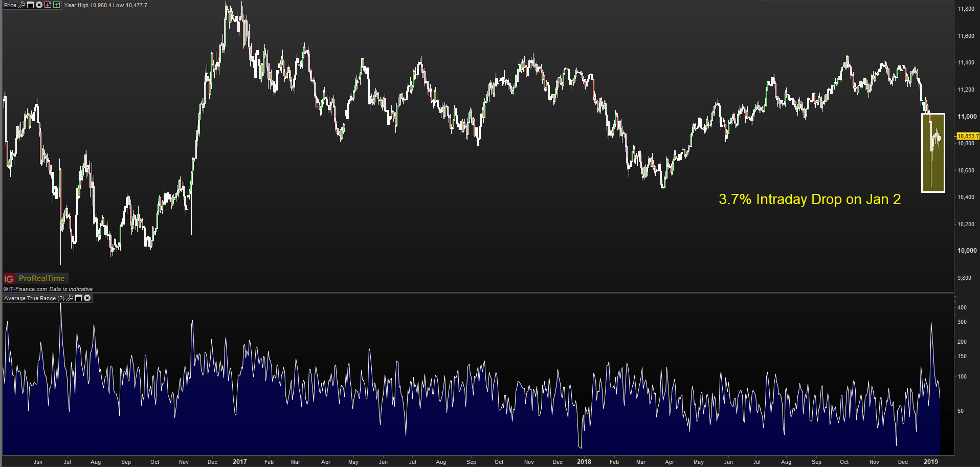Screen dimensions: 980x467
Task: Click the 11,200 price axis label
Action: pos(966,90)
